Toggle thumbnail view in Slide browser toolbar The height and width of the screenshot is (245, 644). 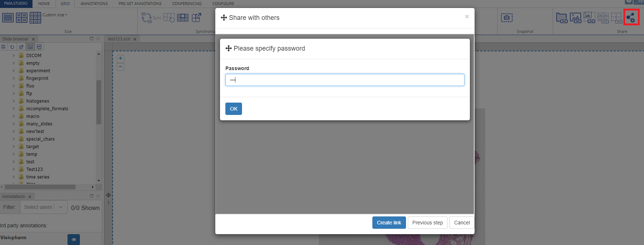30,47
